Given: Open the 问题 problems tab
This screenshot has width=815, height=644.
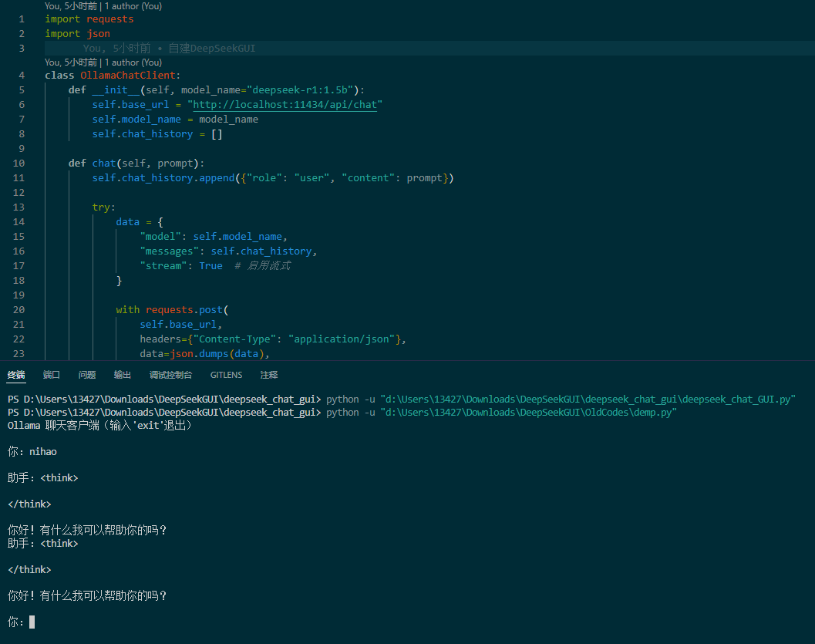Looking at the screenshot, I should click(x=87, y=375).
